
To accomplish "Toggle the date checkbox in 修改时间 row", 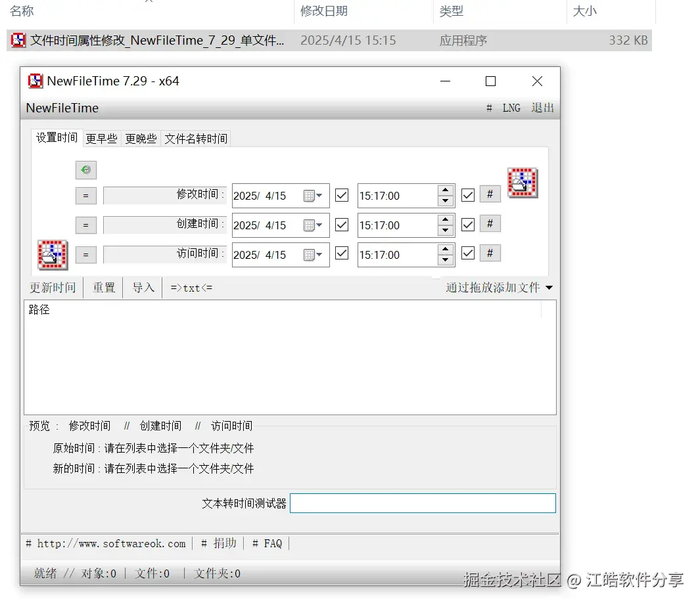I will click(342, 195).
